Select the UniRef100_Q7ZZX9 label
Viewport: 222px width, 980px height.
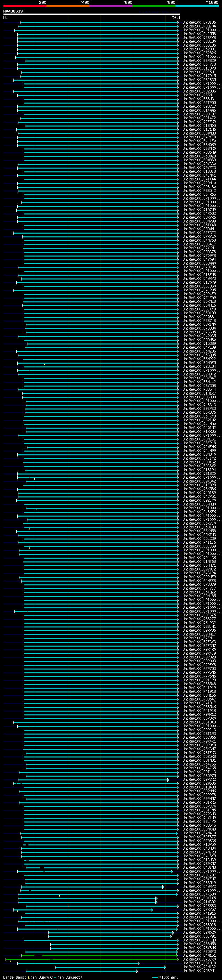coord(199,122)
